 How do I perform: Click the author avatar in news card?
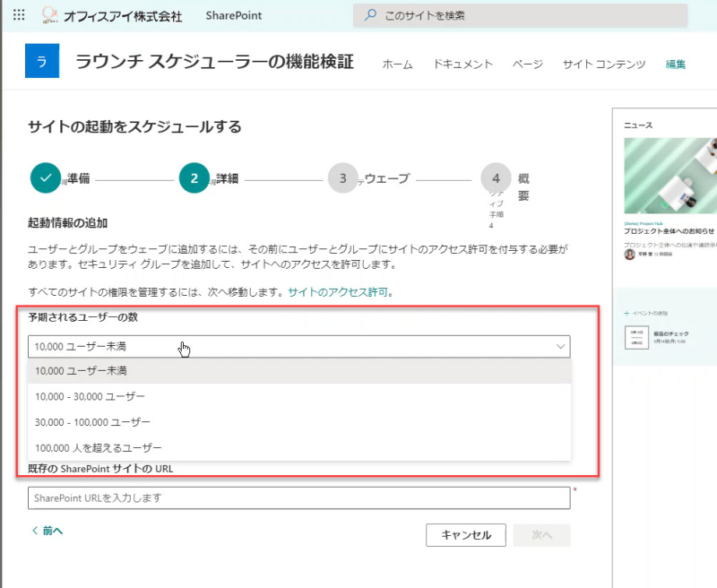(630, 255)
